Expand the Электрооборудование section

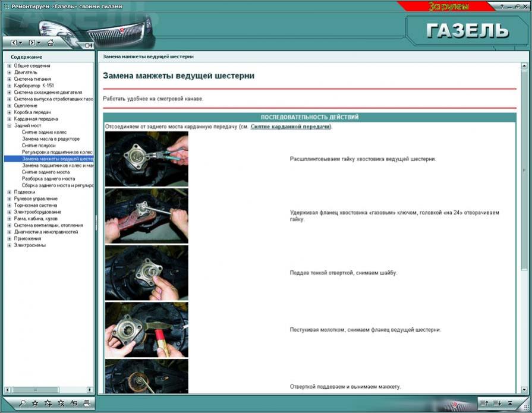(x=10, y=212)
